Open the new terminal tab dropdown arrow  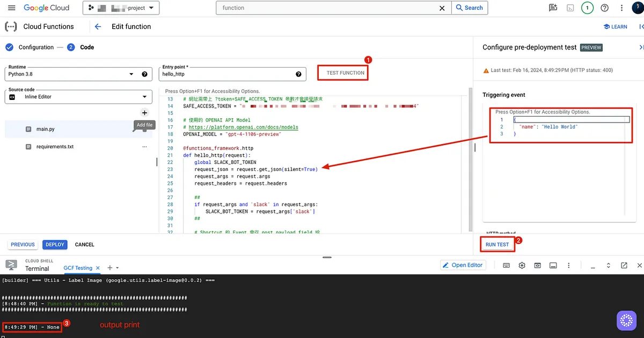tap(118, 268)
